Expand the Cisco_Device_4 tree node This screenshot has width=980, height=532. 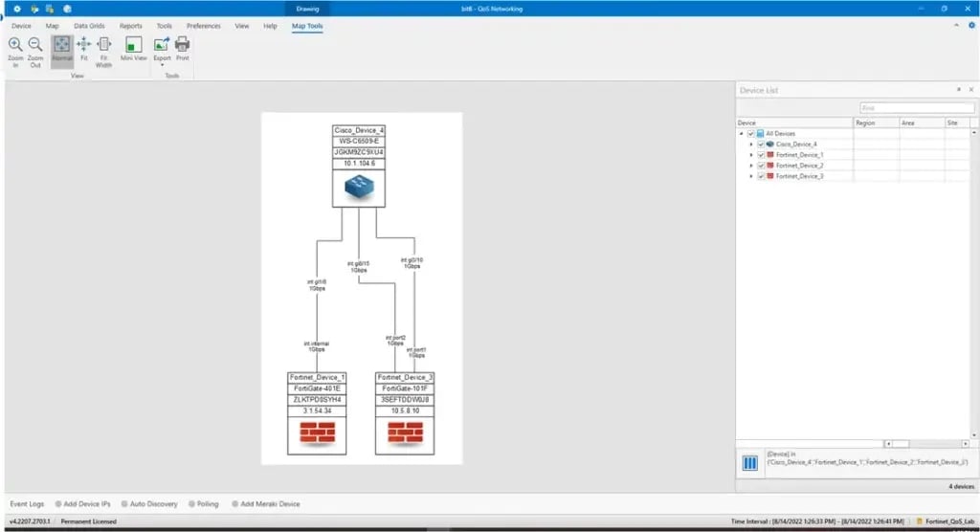coord(751,144)
